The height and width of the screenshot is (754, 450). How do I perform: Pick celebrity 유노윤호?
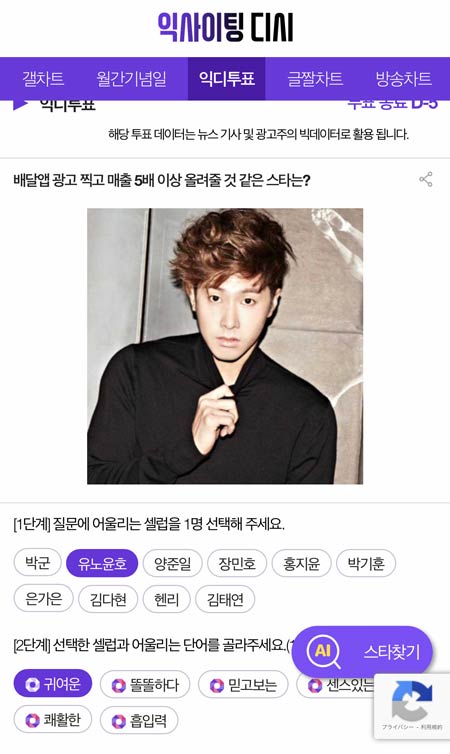pos(102,563)
